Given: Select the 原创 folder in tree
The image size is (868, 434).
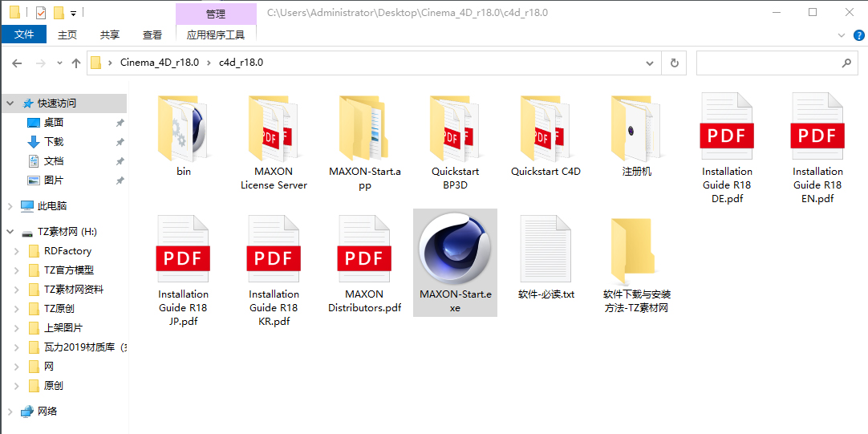Looking at the screenshot, I should click(54, 386).
